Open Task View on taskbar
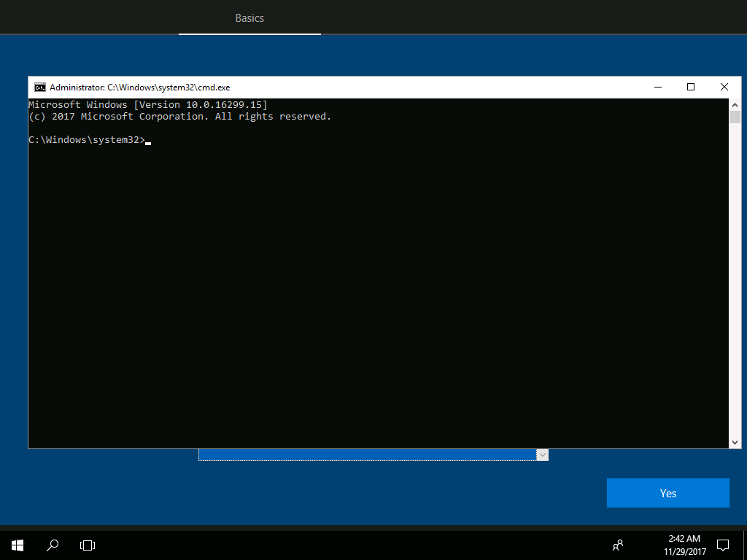The width and height of the screenshot is (747, 560). tap(88, 545)
